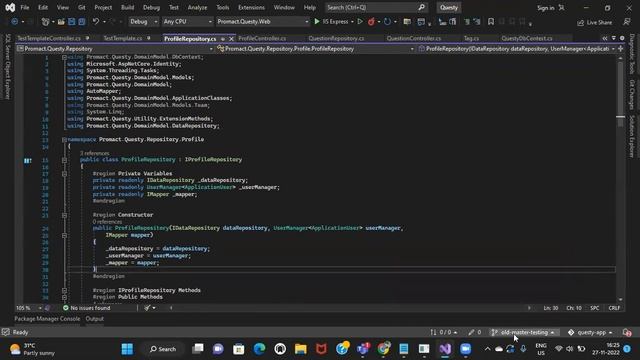This screenshot has height=360, width=640.
Task: Switch to the TestTemplateController.cs tab
Action: tap(49, 38)
